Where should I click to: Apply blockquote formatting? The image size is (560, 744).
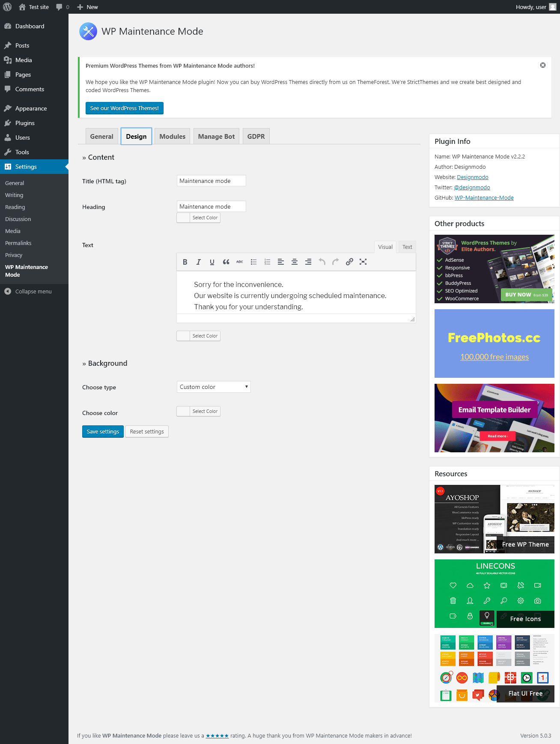(x=226, y=262)
